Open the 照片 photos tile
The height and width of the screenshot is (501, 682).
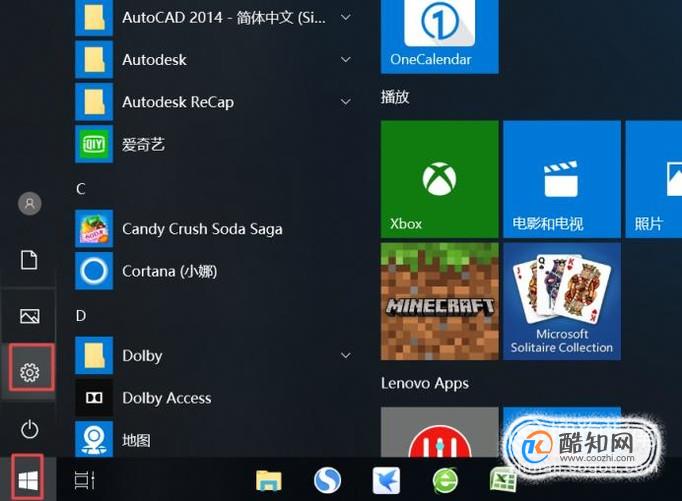(654, 179)
